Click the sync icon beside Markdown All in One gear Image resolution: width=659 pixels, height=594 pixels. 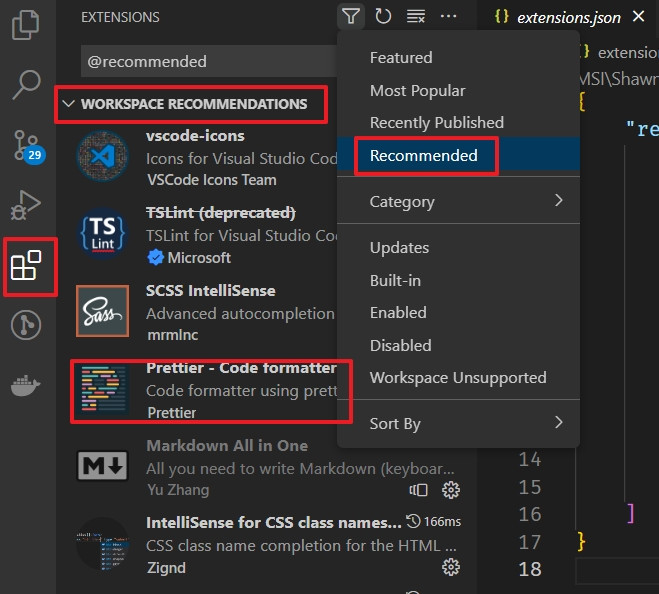[x=419, y=490]
